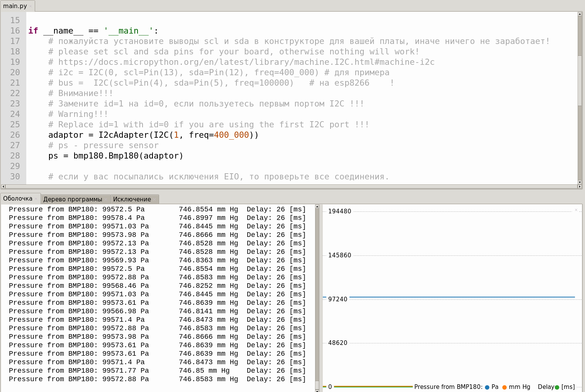Click line number 16 in the gutter
Image resolution: width=585 pixels, height=392 pixels.
pos(15,31)
